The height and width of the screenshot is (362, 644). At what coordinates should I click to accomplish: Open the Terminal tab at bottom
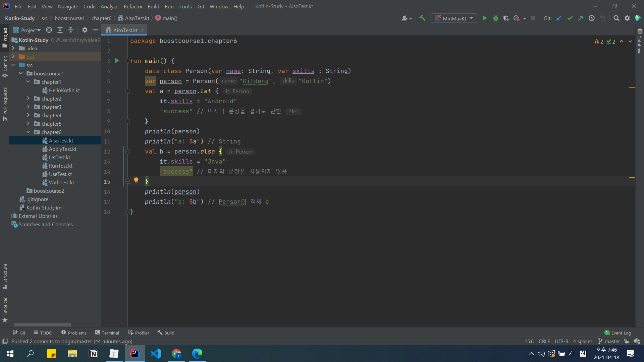tap(107, 333)
